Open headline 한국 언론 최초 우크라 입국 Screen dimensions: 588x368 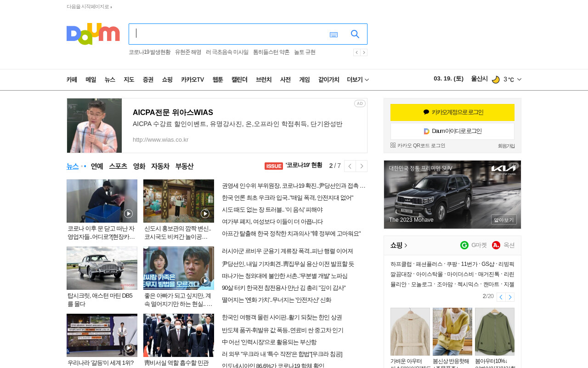288,198
